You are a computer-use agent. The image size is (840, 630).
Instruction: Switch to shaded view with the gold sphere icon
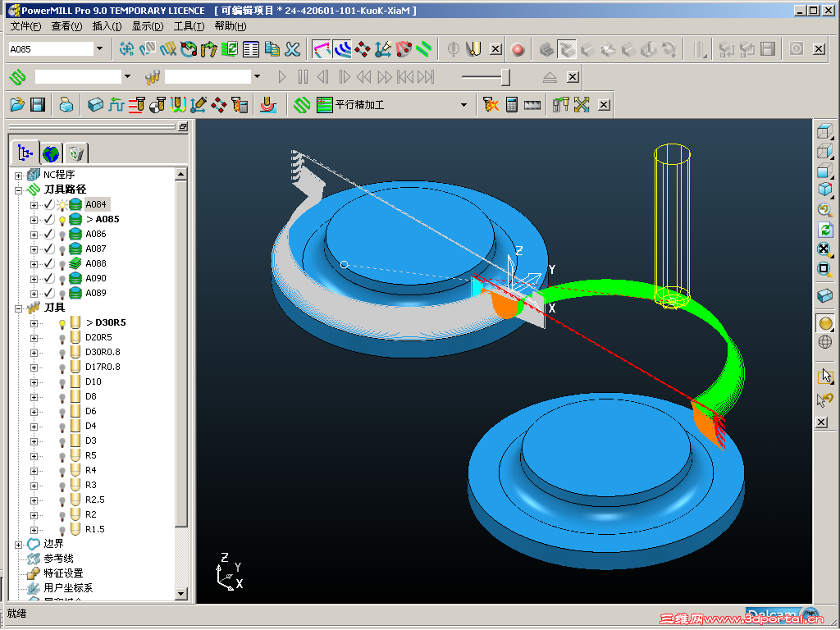(x=825, y=323)
